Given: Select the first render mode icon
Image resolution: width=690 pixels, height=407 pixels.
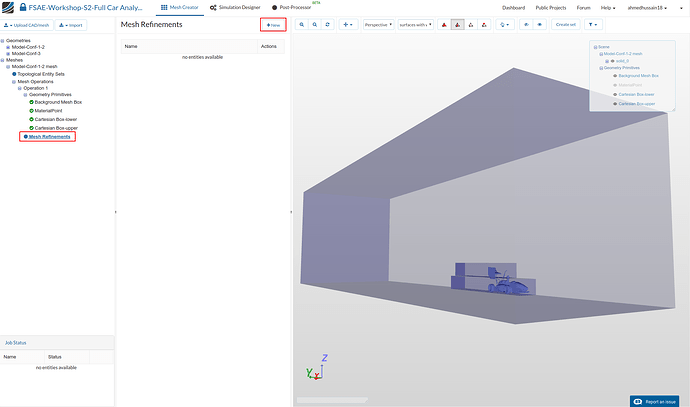Looking at the screenshot, I should tap(443, 23).
